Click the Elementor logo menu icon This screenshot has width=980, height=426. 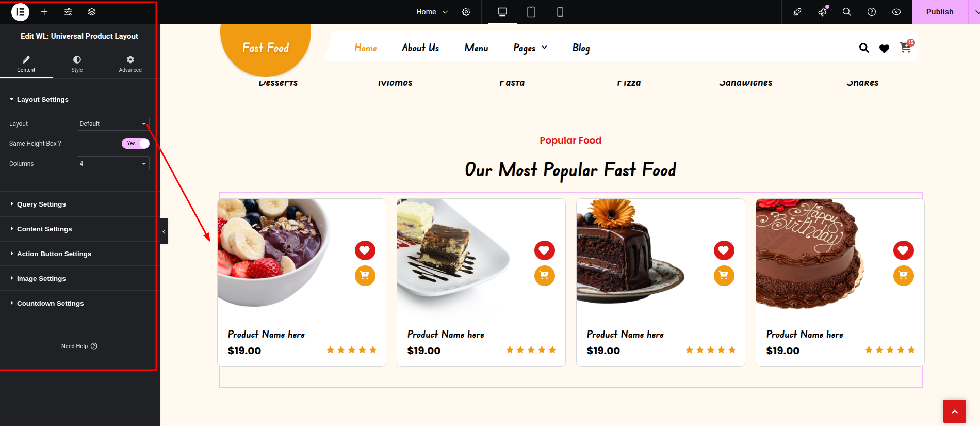pyautogui.click(x=20, y=12)
